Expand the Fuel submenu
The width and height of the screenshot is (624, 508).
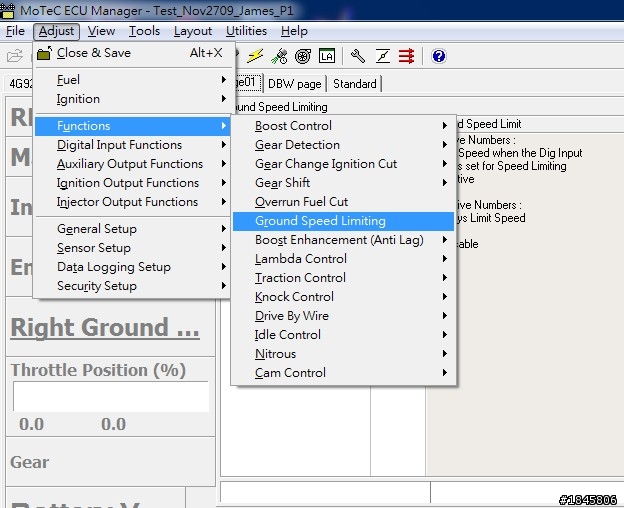133,80
